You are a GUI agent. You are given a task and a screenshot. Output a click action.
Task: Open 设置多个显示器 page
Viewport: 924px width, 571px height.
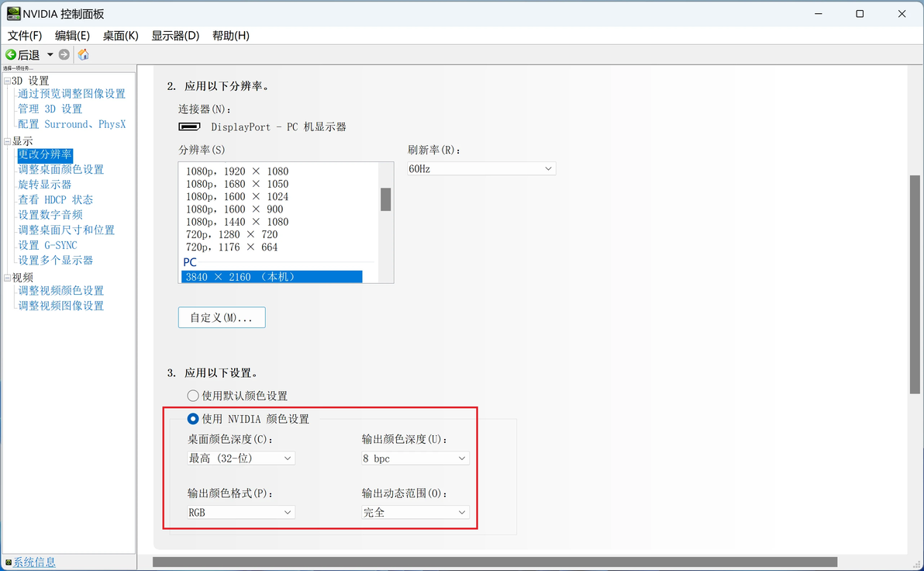pos(55,260)
